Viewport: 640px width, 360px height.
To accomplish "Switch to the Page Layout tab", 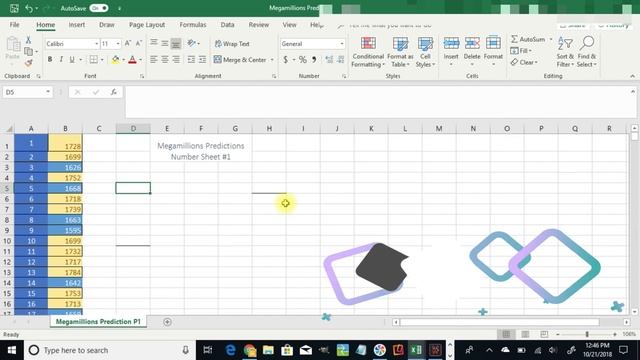I will tap(147, 24).
